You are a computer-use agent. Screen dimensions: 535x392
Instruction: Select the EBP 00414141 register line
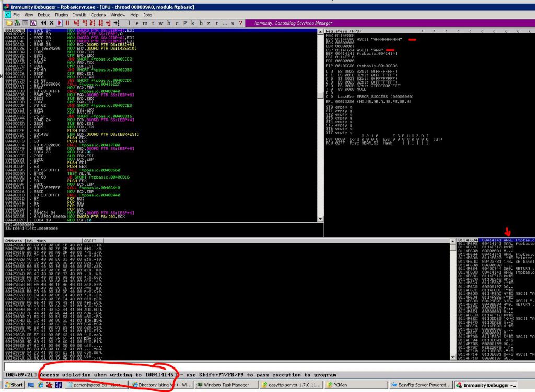[362, 54]
